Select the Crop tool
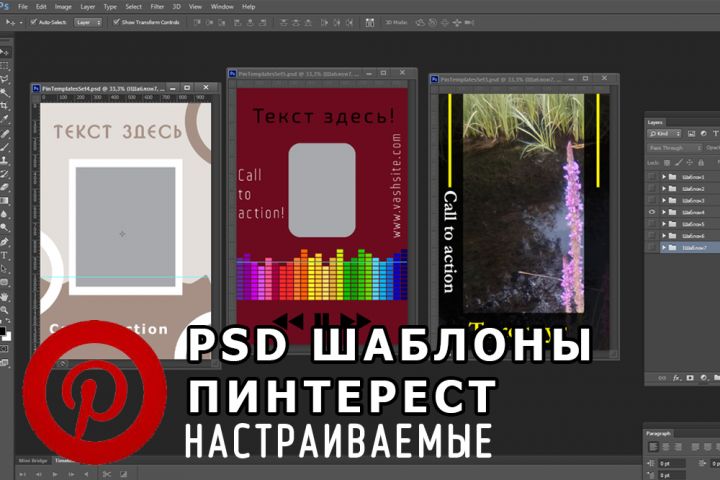The image size is (720, 480). tap(4, 106)
